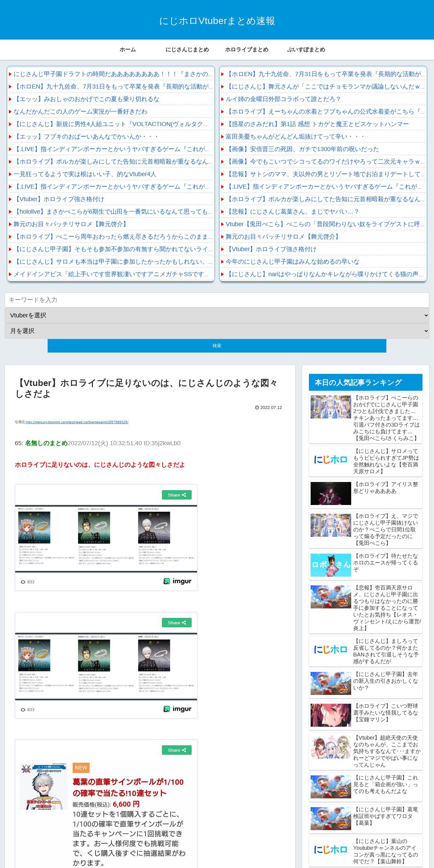Open the 【惑星のさみだれ】第1話 感想 link
Viewport: 434px width, 868px height.
click(317, 124)
